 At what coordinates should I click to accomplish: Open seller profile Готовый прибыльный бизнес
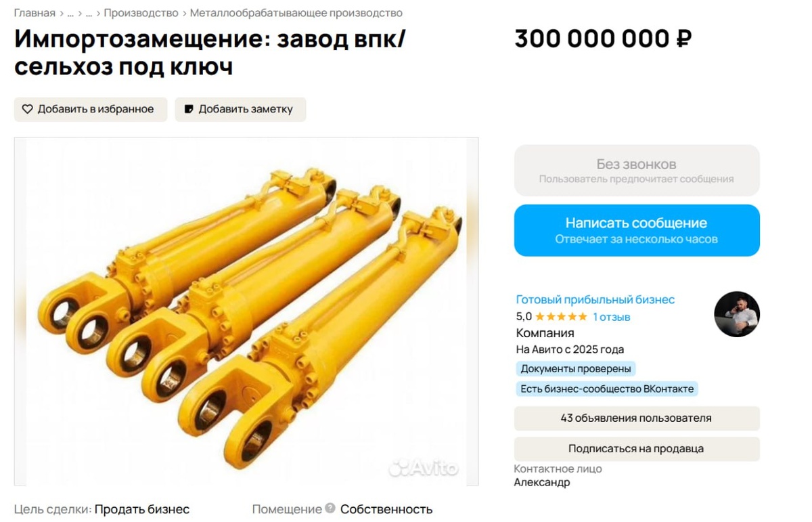pos(595,300)
